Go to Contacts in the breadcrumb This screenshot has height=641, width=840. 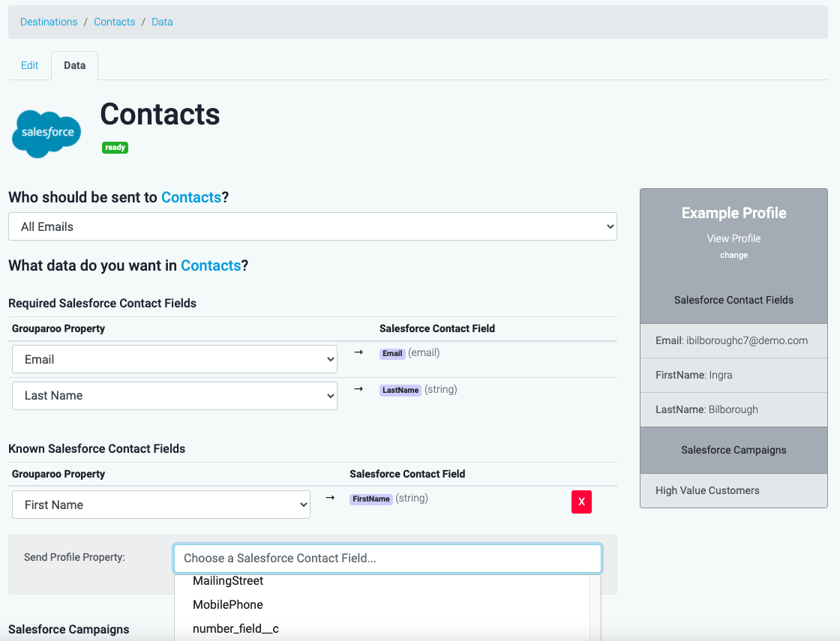coord(115,22)
